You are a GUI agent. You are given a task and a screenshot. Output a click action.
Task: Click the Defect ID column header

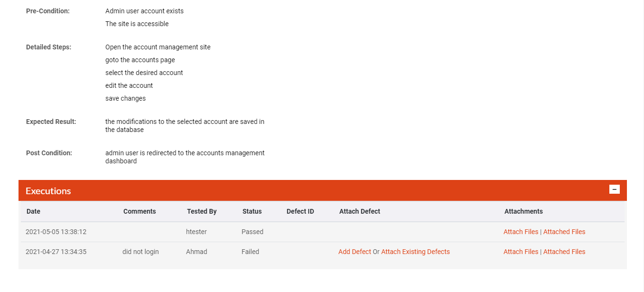(300, 211)
